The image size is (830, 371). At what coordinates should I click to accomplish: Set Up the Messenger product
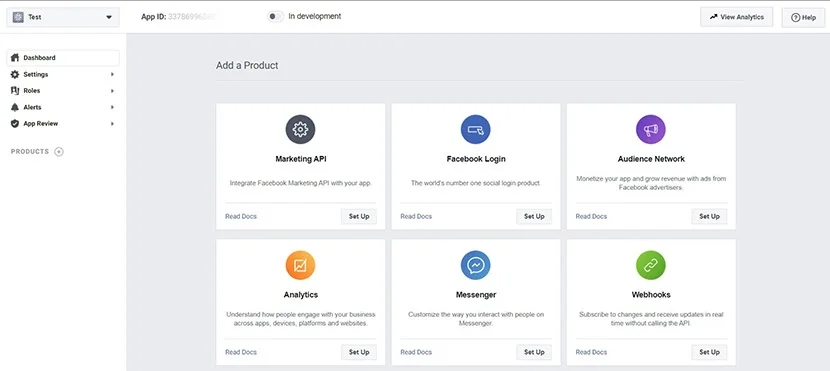click(534, 352)
